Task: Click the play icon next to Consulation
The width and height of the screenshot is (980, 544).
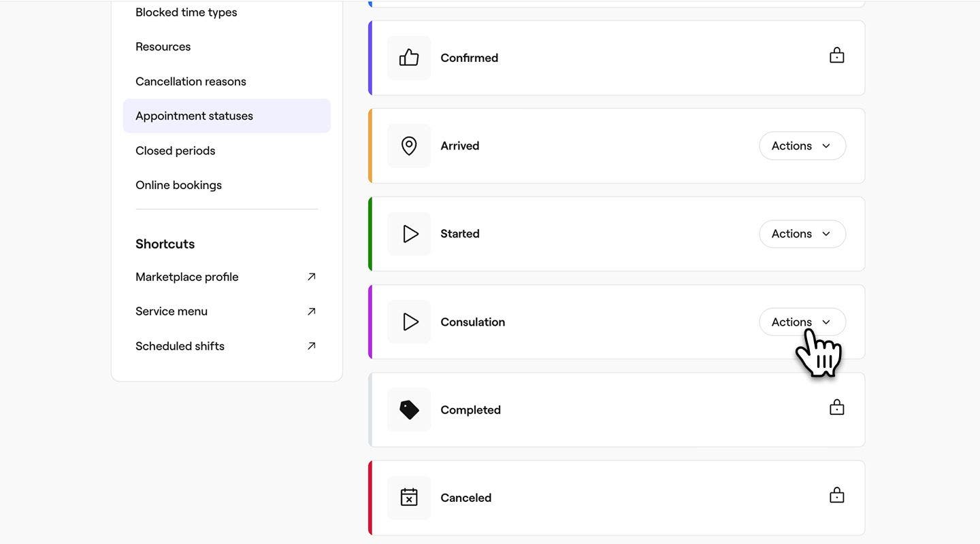Action: point(409,322)
